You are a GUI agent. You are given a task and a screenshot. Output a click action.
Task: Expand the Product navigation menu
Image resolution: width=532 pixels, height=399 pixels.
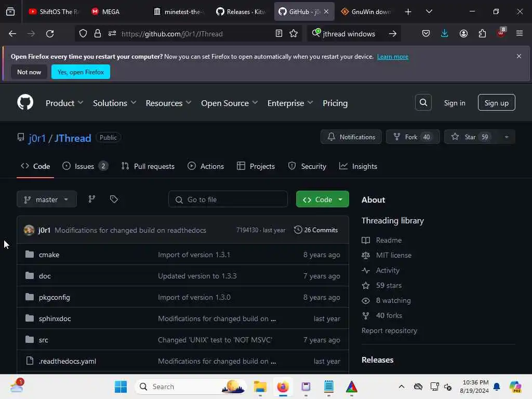[64, 103]
